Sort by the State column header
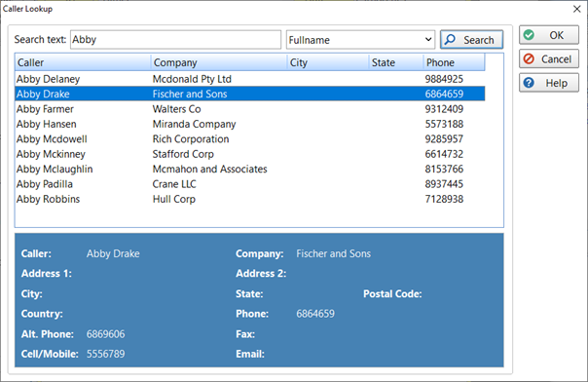This screenshot has width=588, height=382. pyautogui.click(x=396, y=62)
